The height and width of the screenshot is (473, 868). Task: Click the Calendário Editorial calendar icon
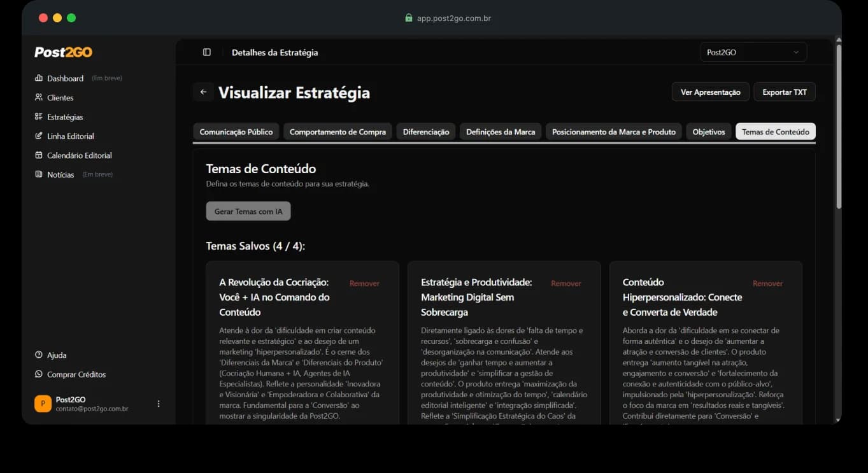39,155
